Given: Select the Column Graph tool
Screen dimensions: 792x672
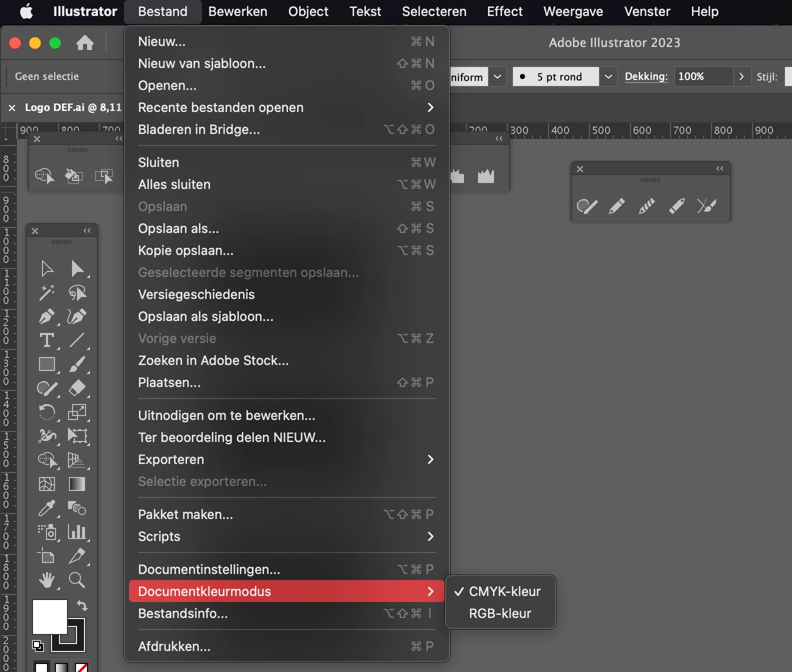Looking at the screenshot, I should pyautogui.click(x=77, y=532).
